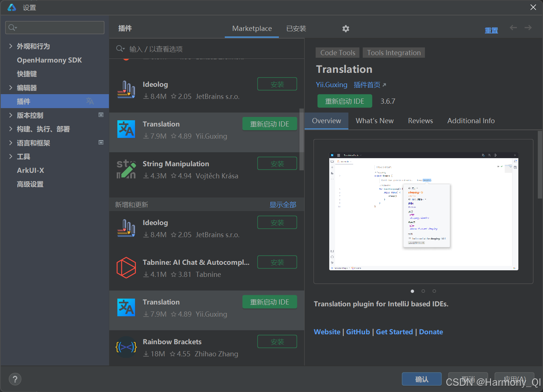Click the DevEco logo in title bar
The image size is (543, 392).
[12, 7]
